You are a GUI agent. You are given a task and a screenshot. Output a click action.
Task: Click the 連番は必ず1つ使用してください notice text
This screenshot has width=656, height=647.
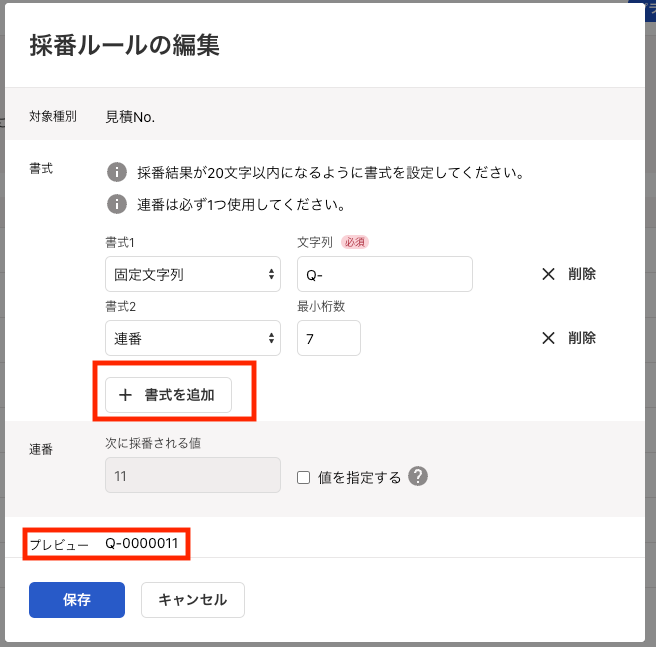pos(241,205)
